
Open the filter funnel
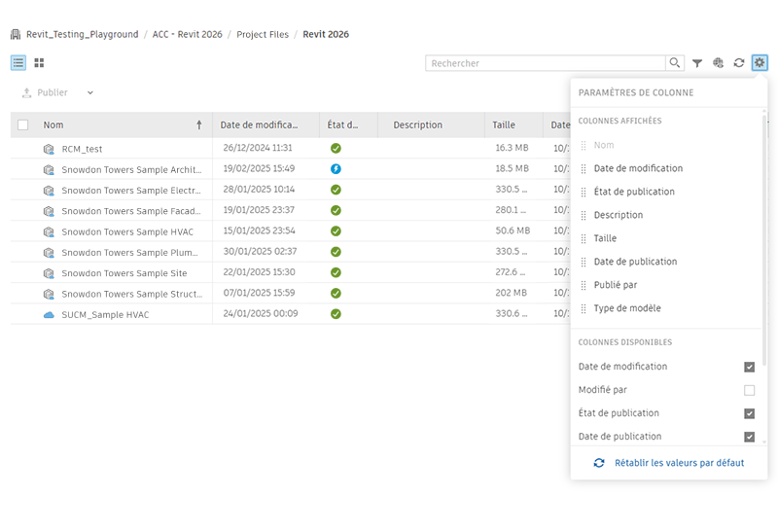tap(697, 63)
